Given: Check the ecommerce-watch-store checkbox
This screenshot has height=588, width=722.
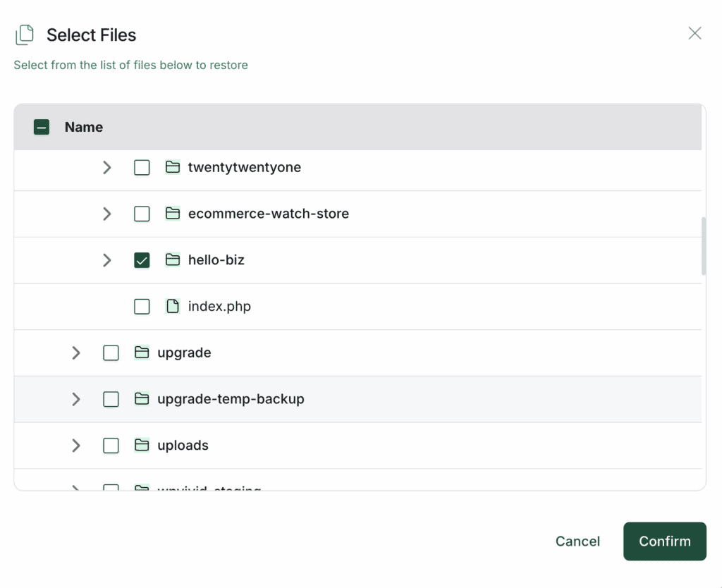Looking at the screenshot, I should 142,214.
